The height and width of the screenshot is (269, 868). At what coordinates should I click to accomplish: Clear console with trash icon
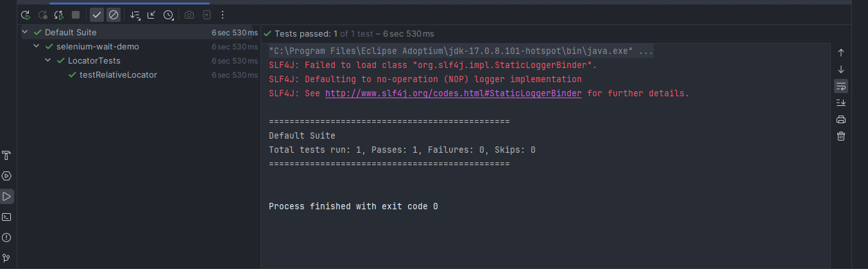point(841,136)
